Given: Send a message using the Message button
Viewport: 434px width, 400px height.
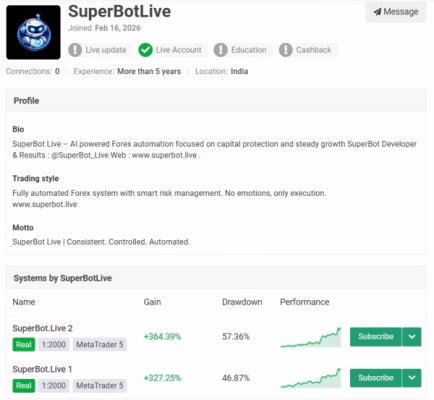Looking at the screenshot, I should coord(396,12).
